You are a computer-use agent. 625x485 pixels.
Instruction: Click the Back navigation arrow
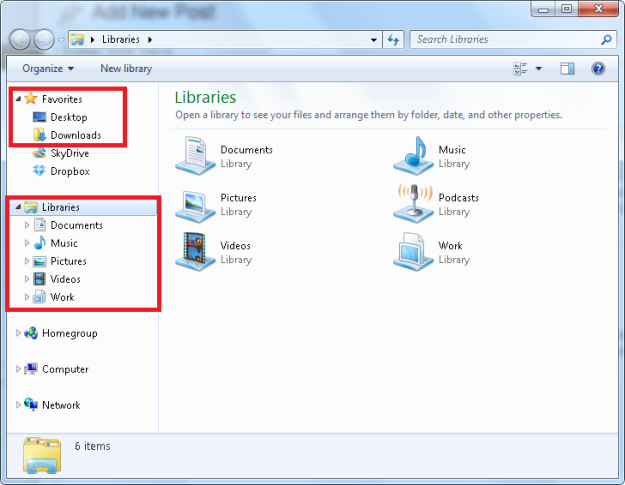[20, 39]
